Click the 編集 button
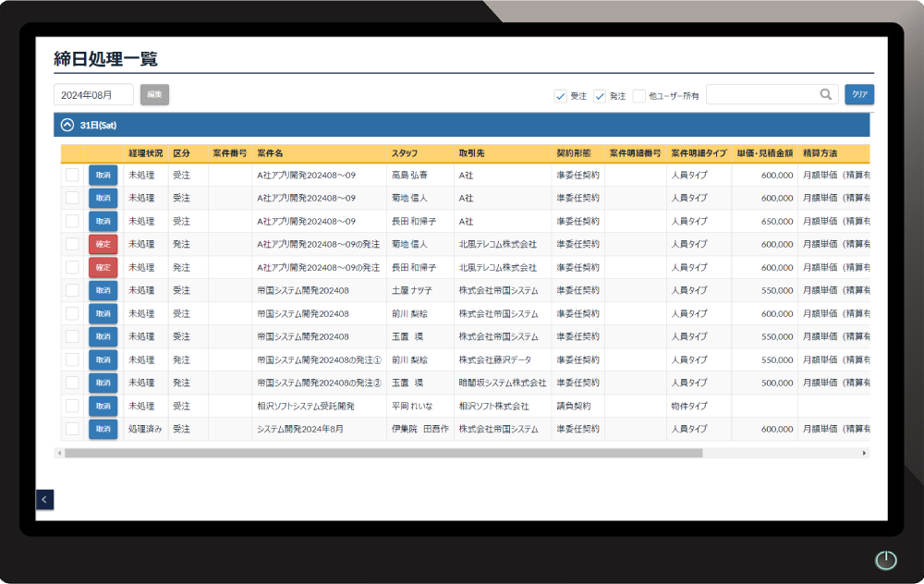The width and height of the screenshot is (924, 584). [154, 94]
